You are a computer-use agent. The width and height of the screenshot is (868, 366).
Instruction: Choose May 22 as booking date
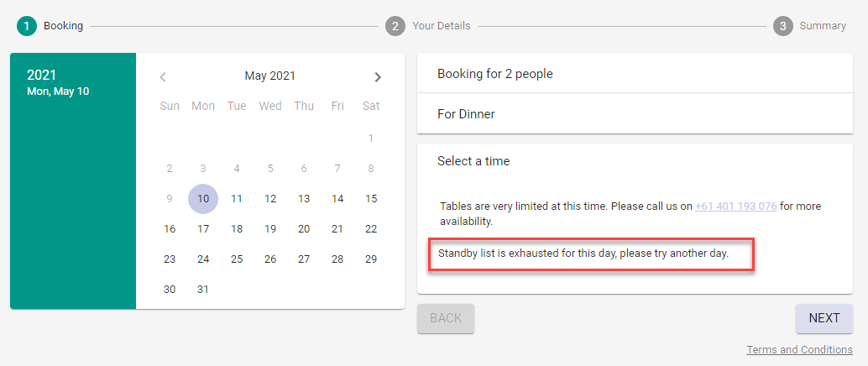[x=371, y=229]
